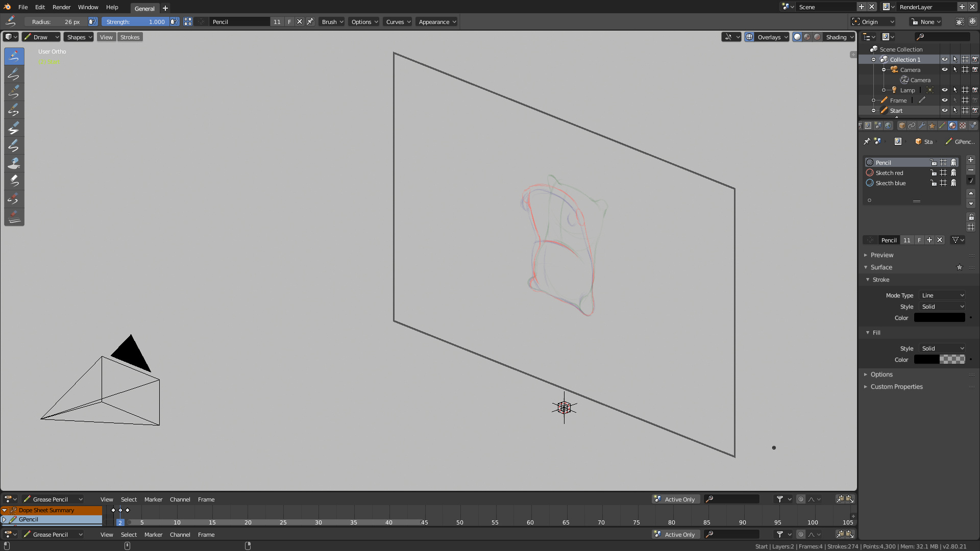This screenshot has width=980, height=551.
Task: Open the Mode Type dropdown set to Line
Action: tap(942, 295)
